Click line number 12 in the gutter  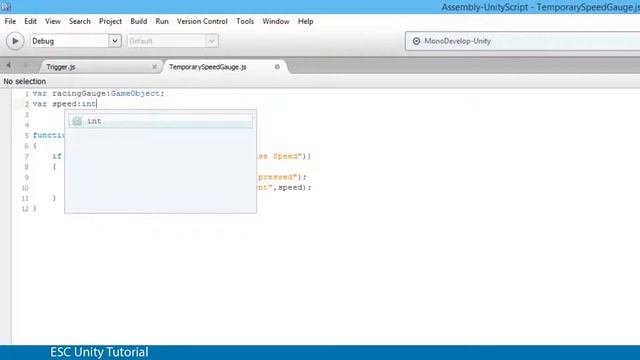pyautogui.click(x=25, y=209)
